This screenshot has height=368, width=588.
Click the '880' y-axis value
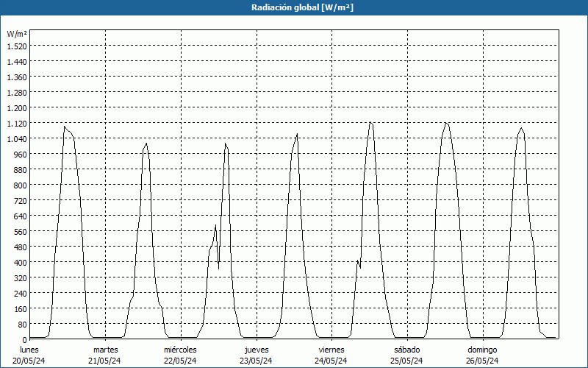point(21,170)
